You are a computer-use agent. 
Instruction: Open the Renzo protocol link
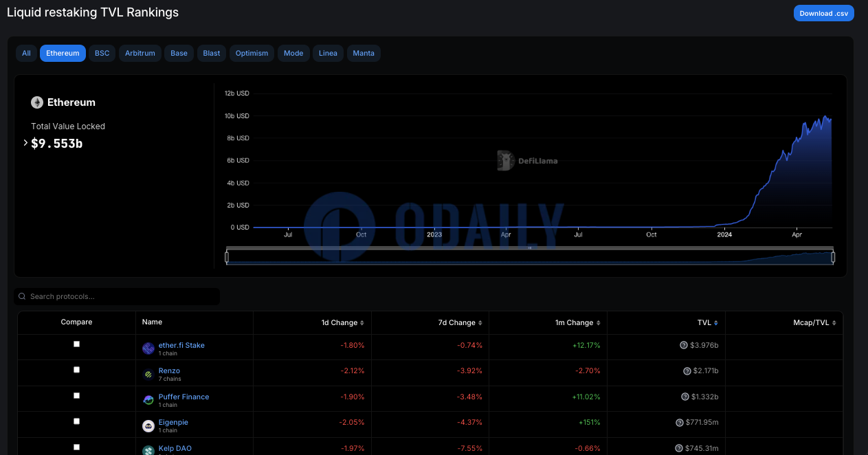tap(169, 371)
